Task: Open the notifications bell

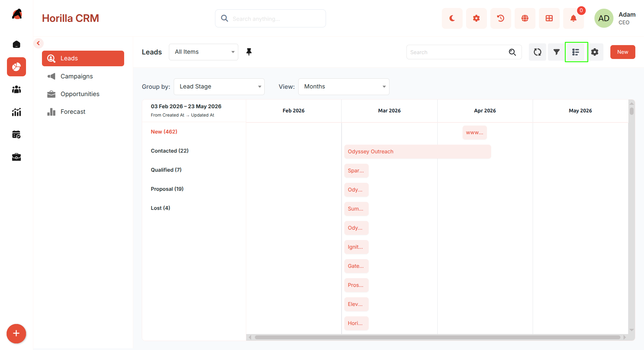Action: click(573, 18)
